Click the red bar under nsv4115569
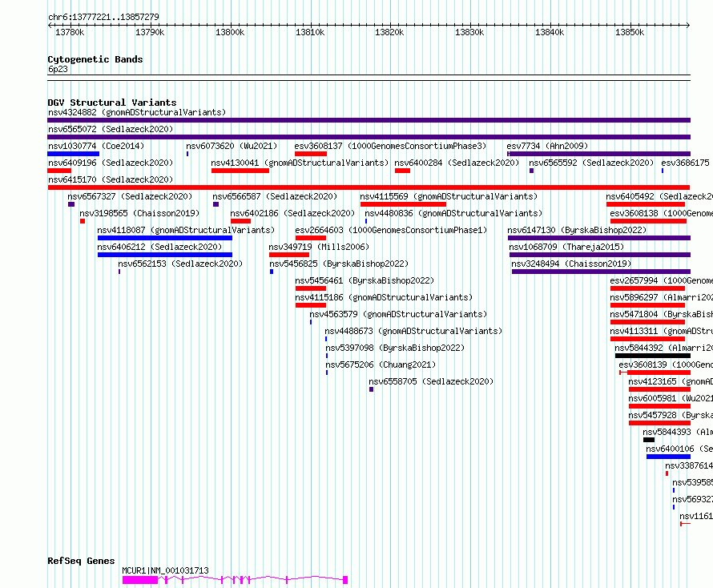The height and width of the screenshot is (588, 713). pyautogui.click(x=403, y=204)
